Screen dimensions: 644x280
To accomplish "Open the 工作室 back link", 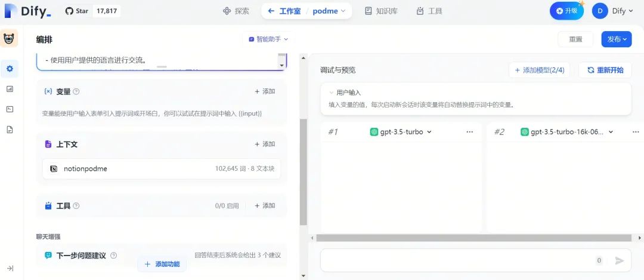I will pos(284,11).
